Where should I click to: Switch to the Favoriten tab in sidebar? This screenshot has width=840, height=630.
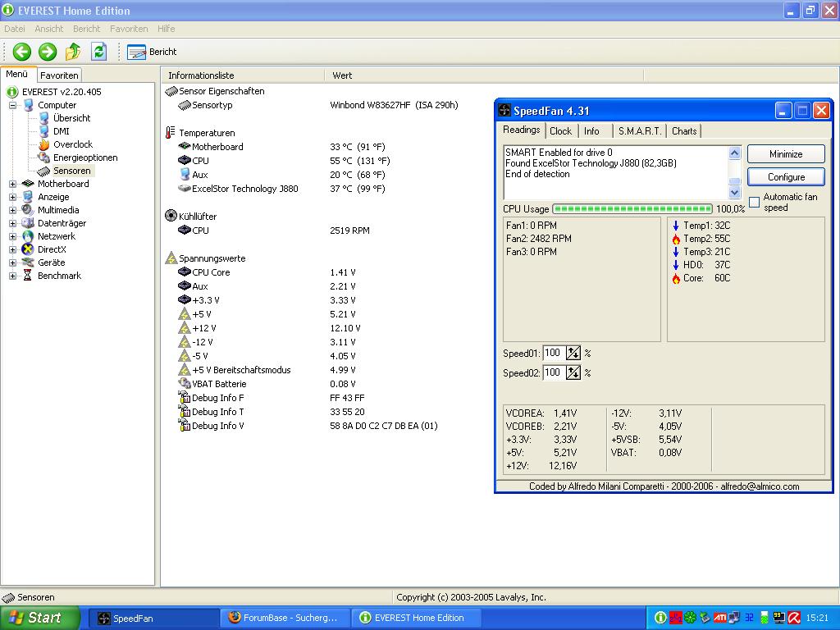point(59,75)
